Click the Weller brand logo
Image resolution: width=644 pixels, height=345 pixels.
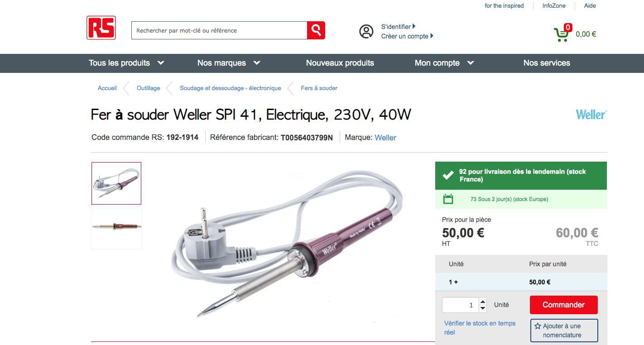click(591, 115)
